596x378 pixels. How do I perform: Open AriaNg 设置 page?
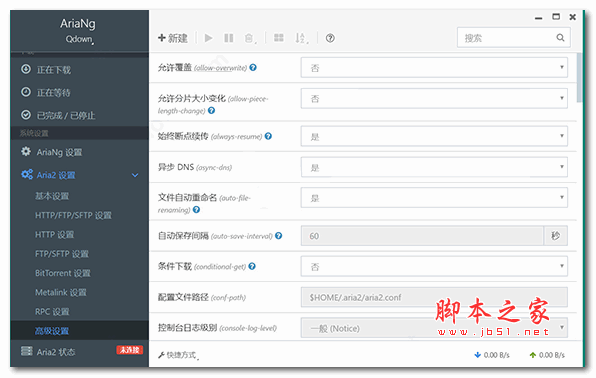pyautogui.click(x=80, y=152)
